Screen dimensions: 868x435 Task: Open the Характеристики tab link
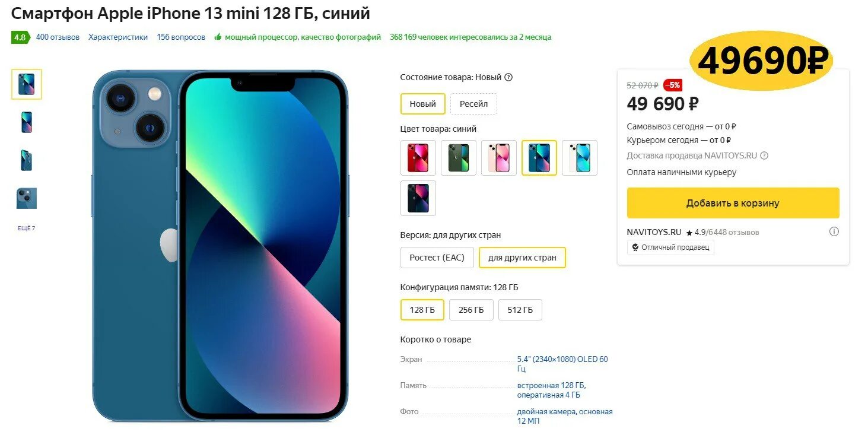[x=118, y=37]
